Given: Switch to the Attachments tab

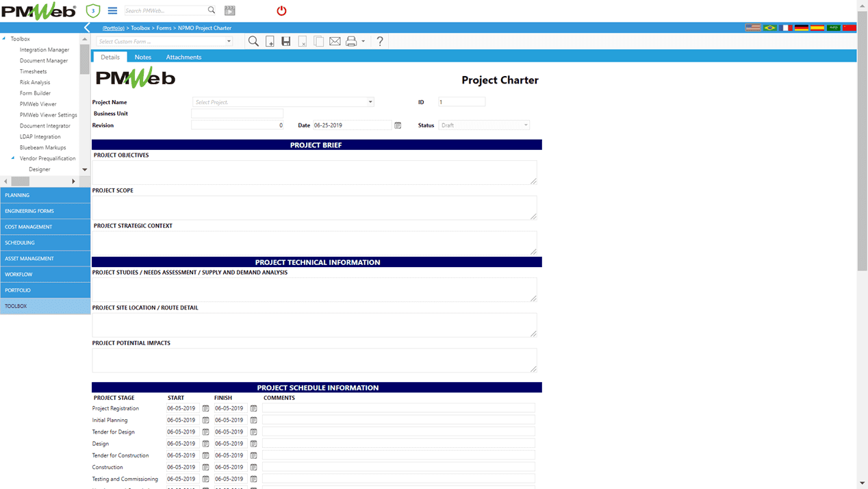Looking at the screenshot, I should click(x=183, y=58).
